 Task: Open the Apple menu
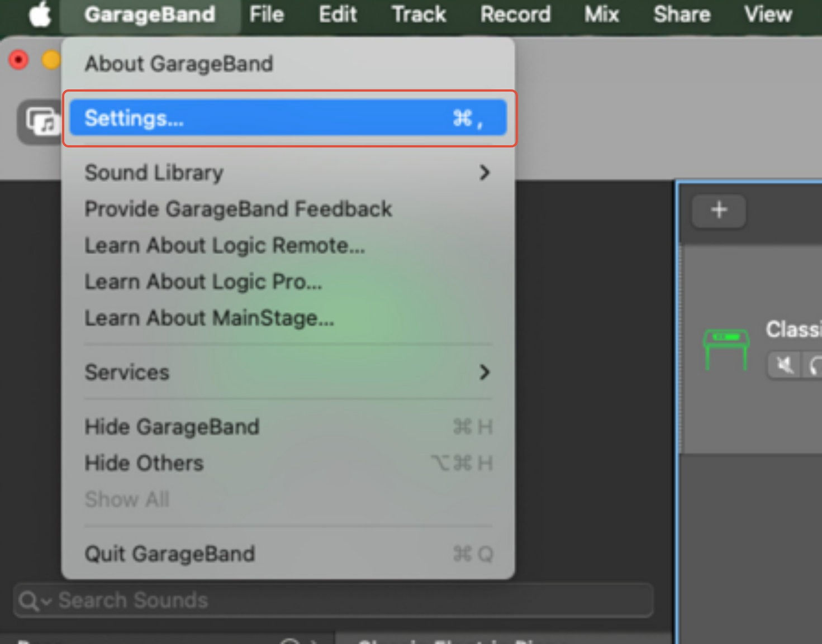tap(40, 15)
